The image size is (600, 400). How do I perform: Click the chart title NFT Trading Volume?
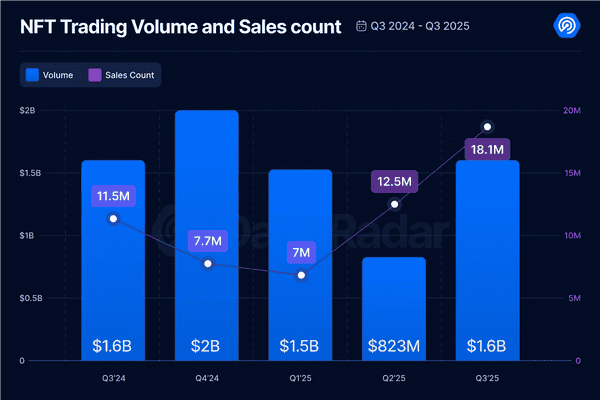tap(180, 26)
